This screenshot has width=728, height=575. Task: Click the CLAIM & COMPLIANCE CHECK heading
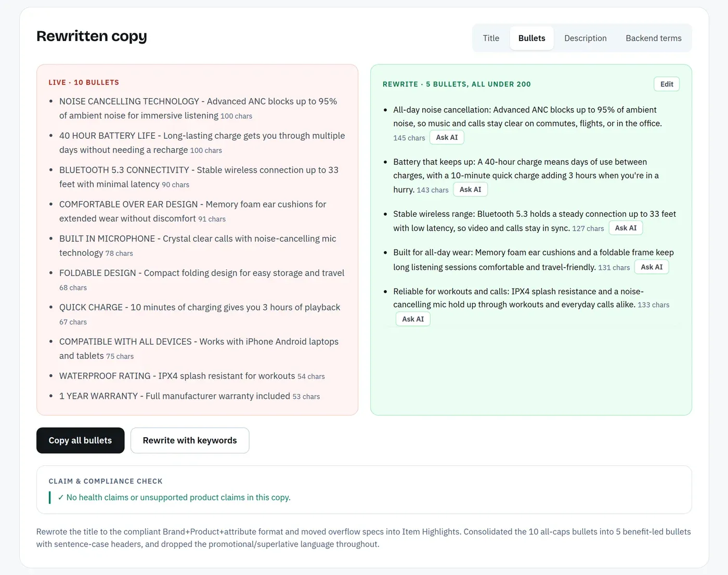point(106,481)
